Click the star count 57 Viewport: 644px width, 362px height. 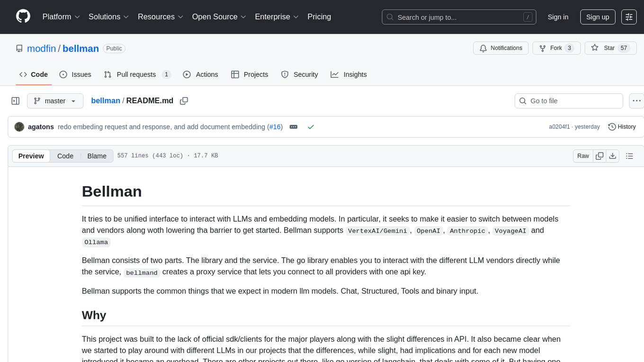[624, 48]
